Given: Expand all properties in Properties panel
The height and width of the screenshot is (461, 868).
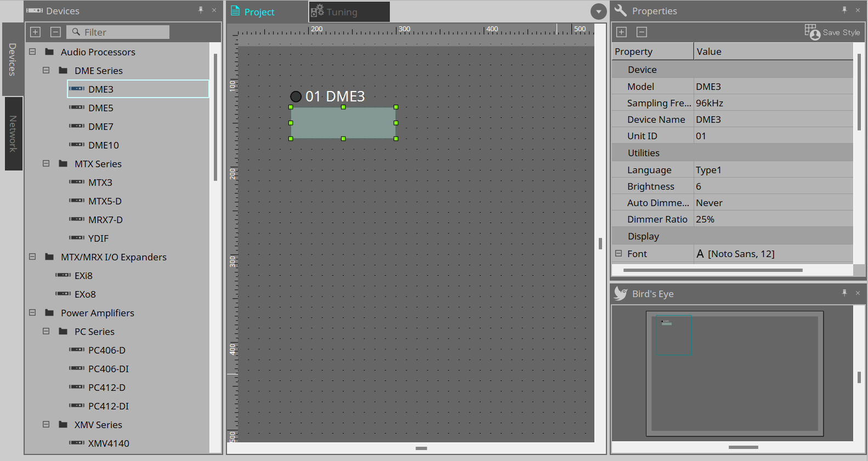Looking at the screenshot, I should 621,32.
